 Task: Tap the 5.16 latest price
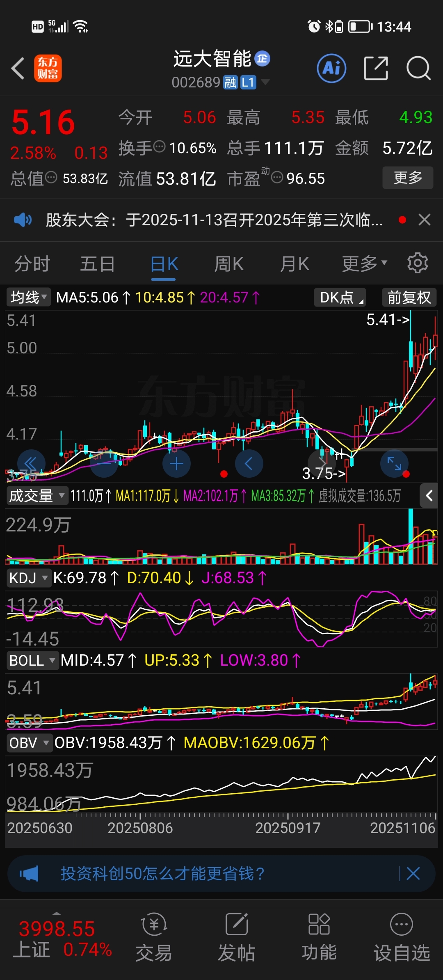pyautogui.click(x=43, y=122)
